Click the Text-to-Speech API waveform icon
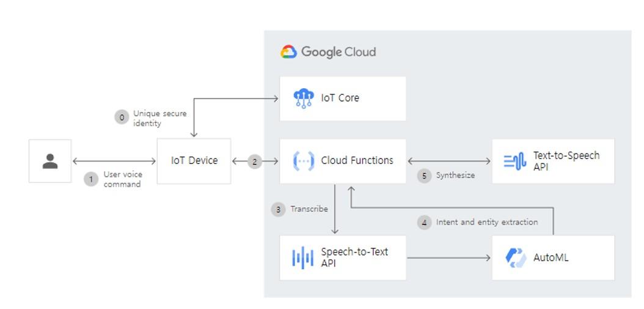The image size is (644, 309). [x=515, y=161]
